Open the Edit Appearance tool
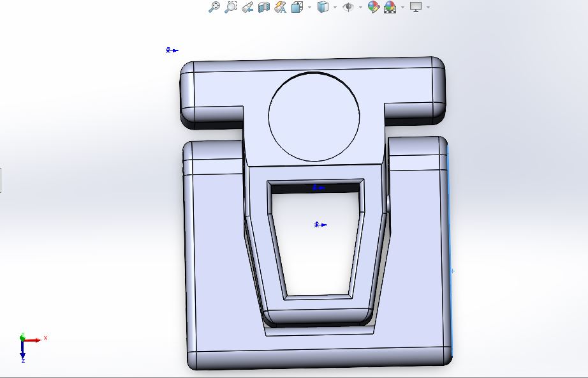Viewport: 588px width, 378px height. [x=374, y=7]
